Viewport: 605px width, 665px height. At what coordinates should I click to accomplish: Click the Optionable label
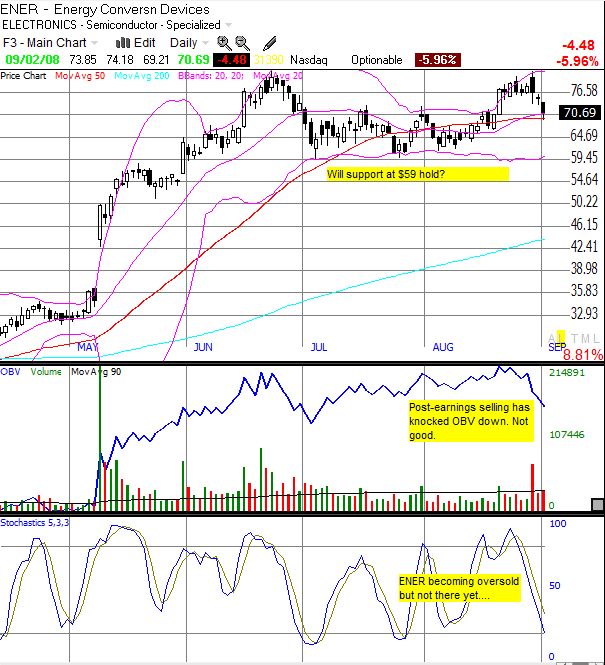pos(376,60)
